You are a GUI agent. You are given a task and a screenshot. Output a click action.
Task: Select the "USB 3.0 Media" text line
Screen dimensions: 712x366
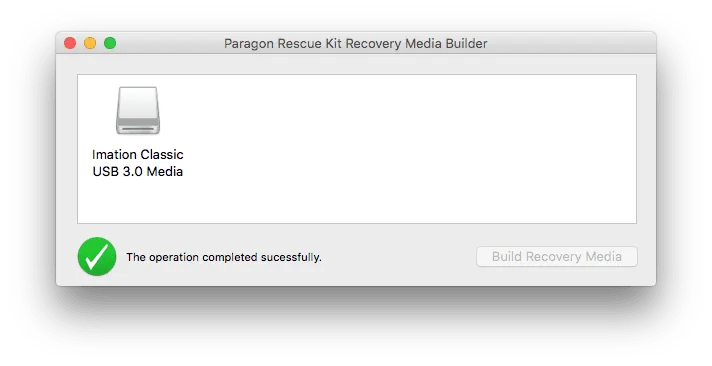(138, 172)
